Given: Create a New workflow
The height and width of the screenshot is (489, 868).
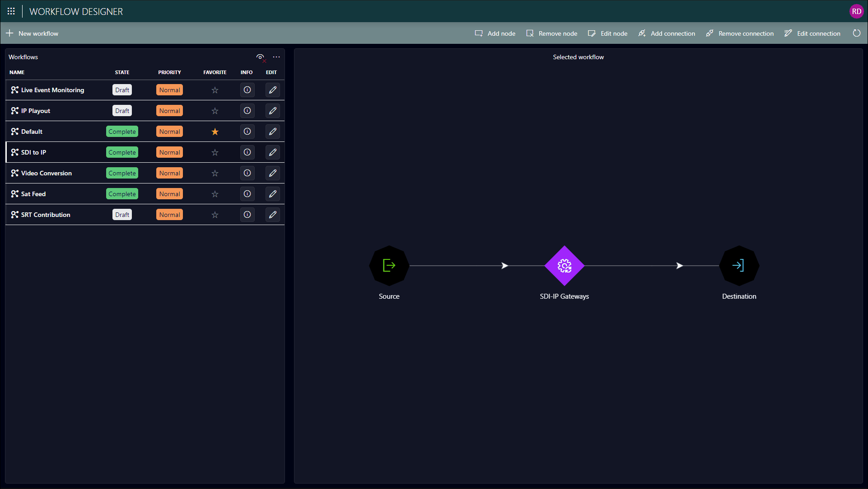Looking at the screenshot, I should point(32,33).
